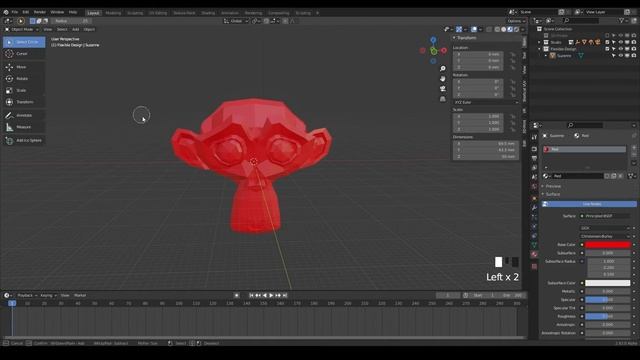The height and width of the screenshot is (360, 640).
Task: Open the Material properties tab icon
Action: pyautogui.click(x=534, y=254)
